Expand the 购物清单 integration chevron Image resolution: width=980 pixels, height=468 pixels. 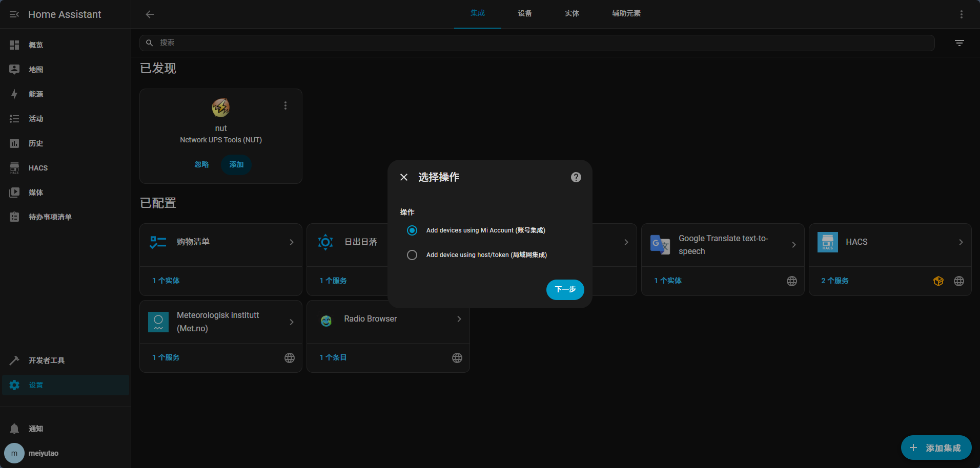292,242
